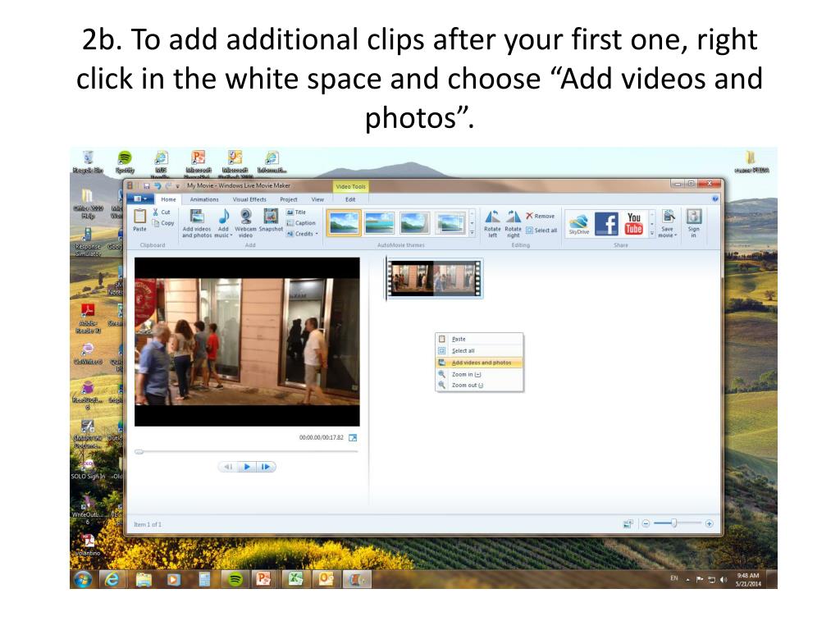Open the View tab
The image size is (840, 630).
317,199
